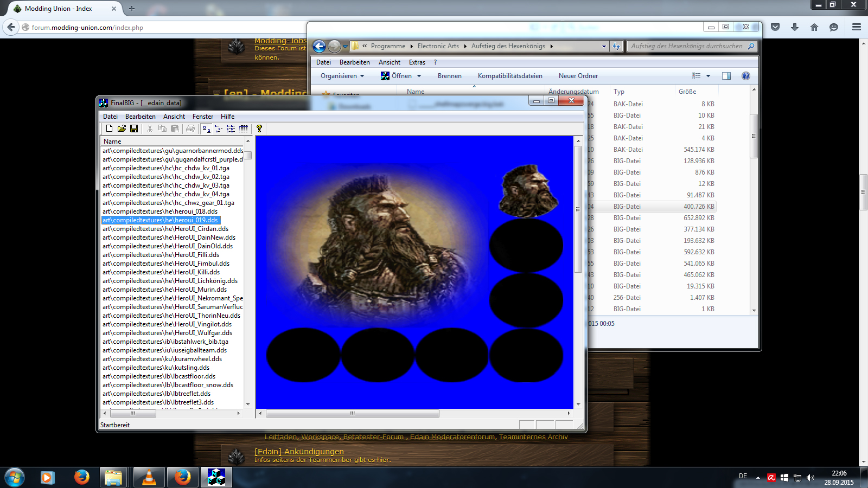
Task: Click the Edain Moderatorenforum link
Action: 452,437
